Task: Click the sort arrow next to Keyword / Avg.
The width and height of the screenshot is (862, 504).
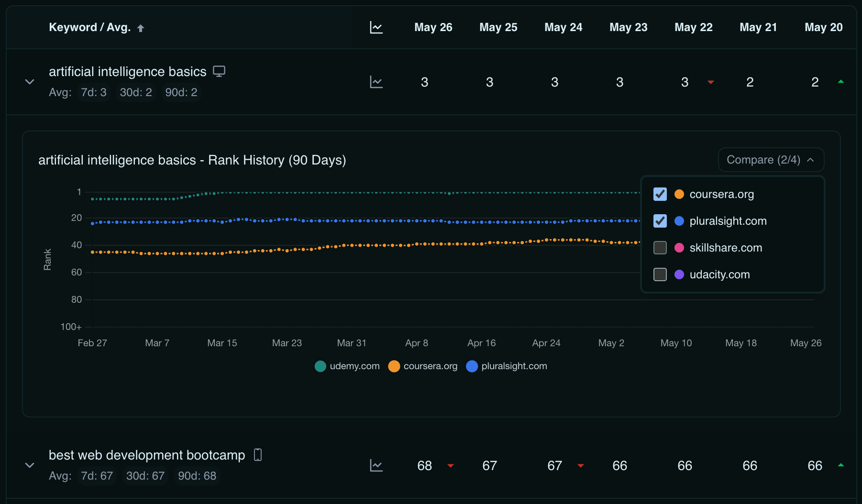Action: coord(141,28)
